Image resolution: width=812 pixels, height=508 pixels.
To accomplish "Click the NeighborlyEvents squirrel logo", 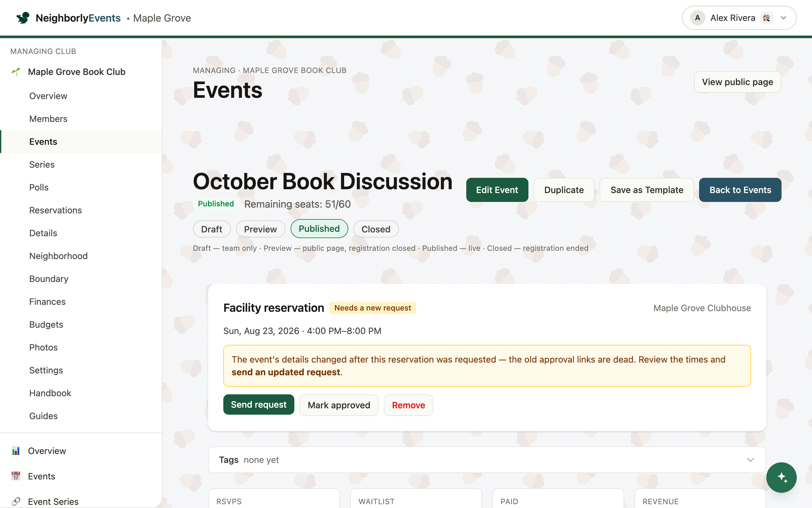I will [x=23, y=18].
